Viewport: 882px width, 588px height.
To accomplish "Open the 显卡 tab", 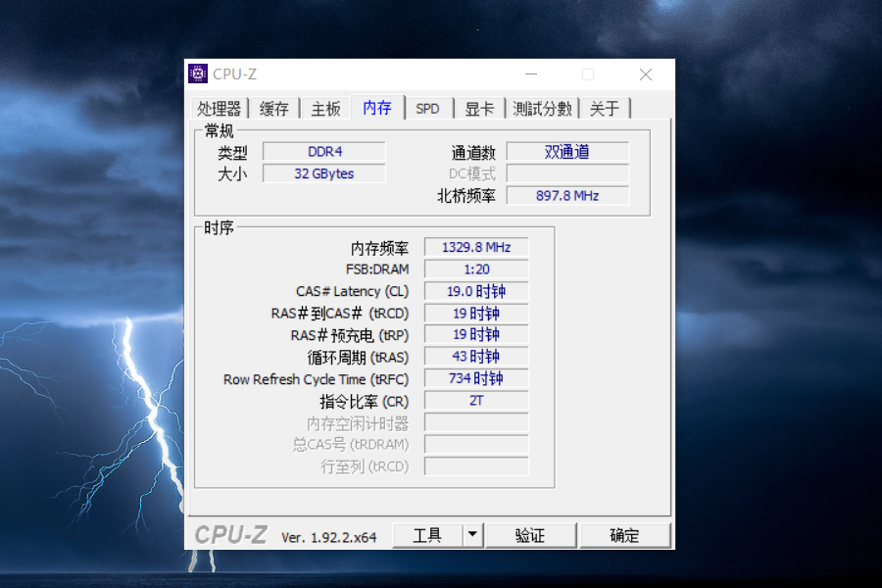I will 479,109.
